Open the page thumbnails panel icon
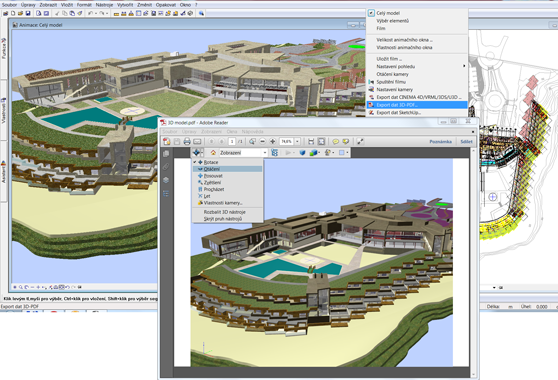This screenshot has height=380, width=558. pos(166,154)
